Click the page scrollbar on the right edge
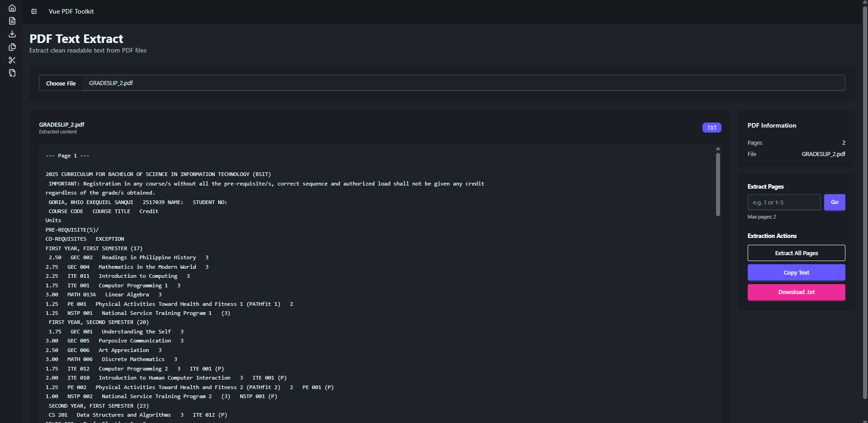 (865, 204)
